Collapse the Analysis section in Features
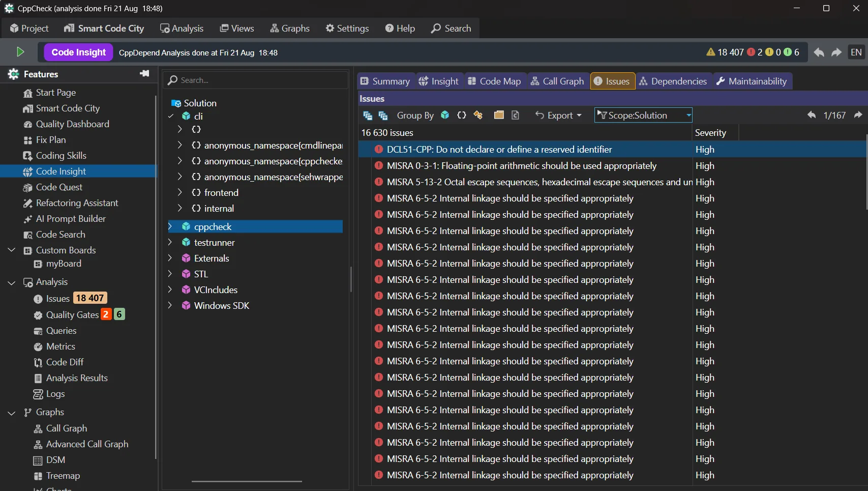Image resolution: width=868 pixels, height=491 pixels. click(12, 282)
